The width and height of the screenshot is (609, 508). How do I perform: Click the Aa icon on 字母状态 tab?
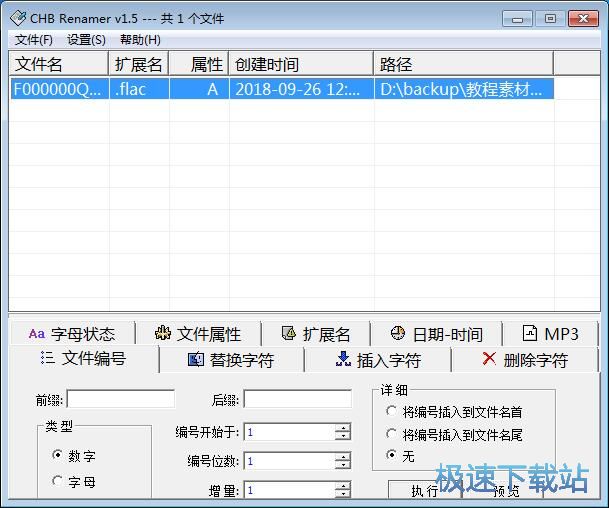pos(37,334)
